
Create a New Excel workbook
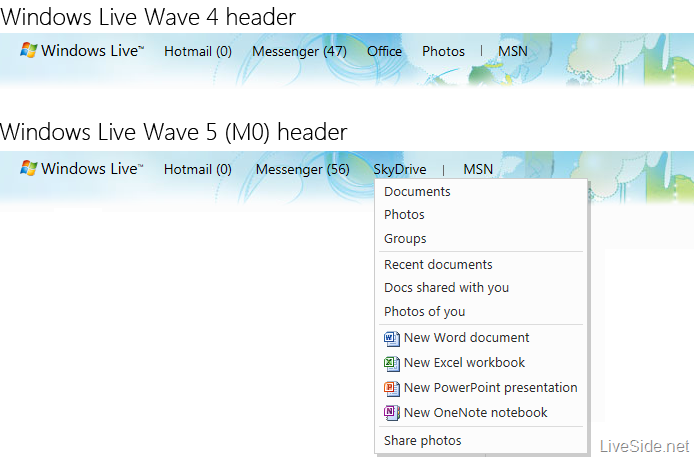(x=464, y=363)
